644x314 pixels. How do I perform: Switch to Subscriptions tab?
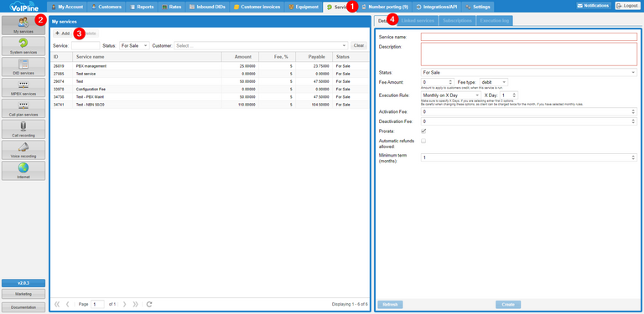pos(457,20)
